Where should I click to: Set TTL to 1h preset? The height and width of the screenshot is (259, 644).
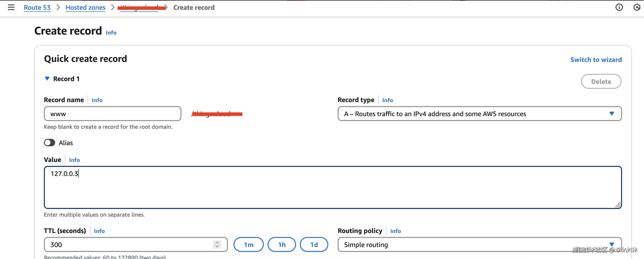pyautogui.click(x=282, y=244)
